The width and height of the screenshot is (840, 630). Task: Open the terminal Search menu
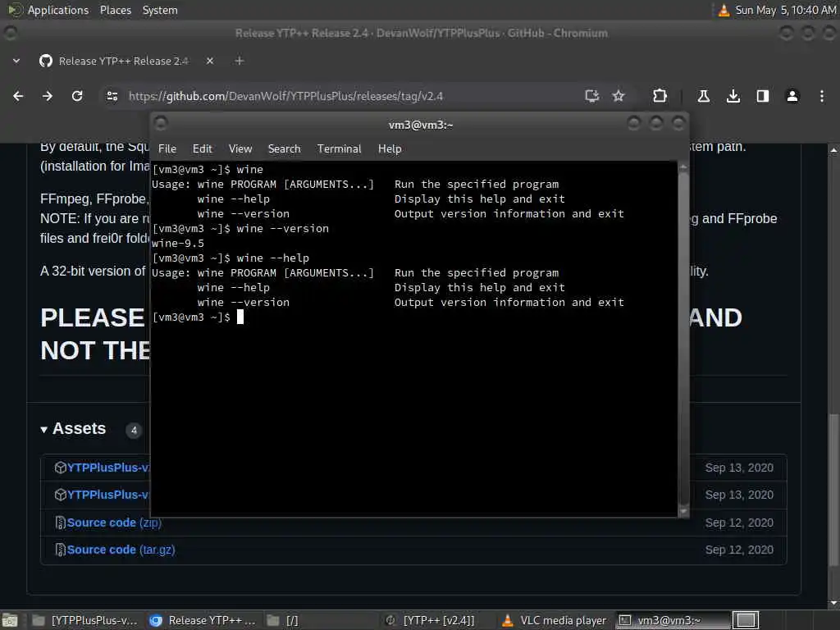point(285,149)
